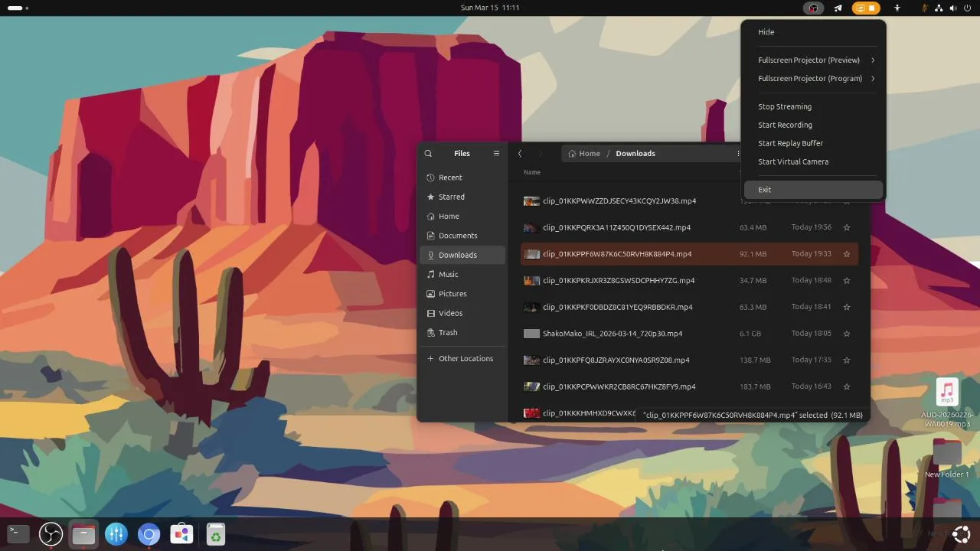Screen dimensions: 980x551
Task: Click the Activities workspace indicator
Action: coord(18,8)
